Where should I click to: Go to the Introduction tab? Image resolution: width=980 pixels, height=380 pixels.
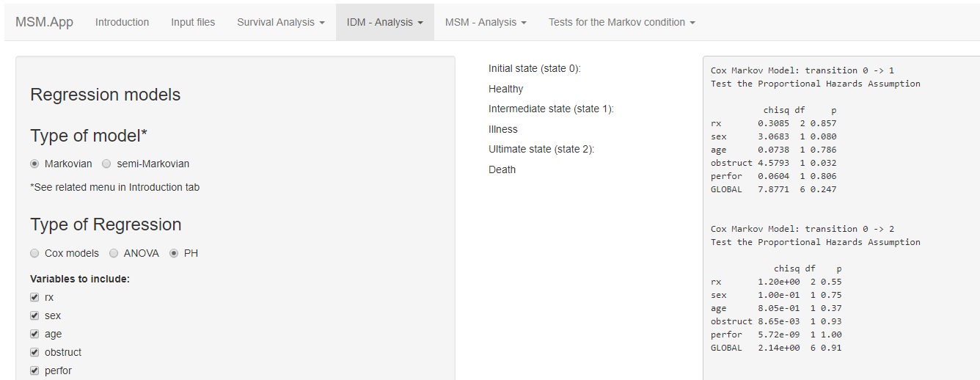pos(122,22)
